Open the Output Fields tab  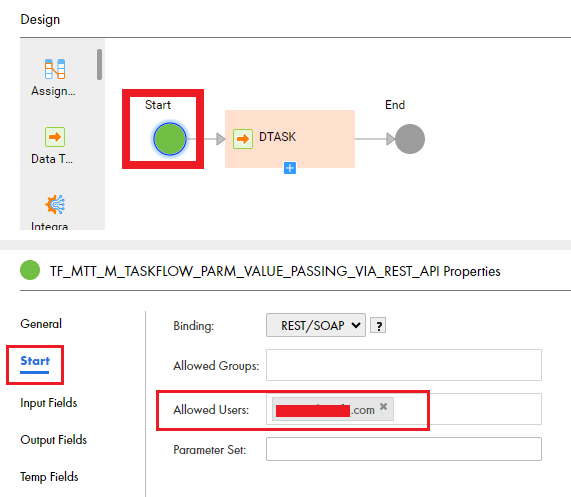[x=54, y=439]
